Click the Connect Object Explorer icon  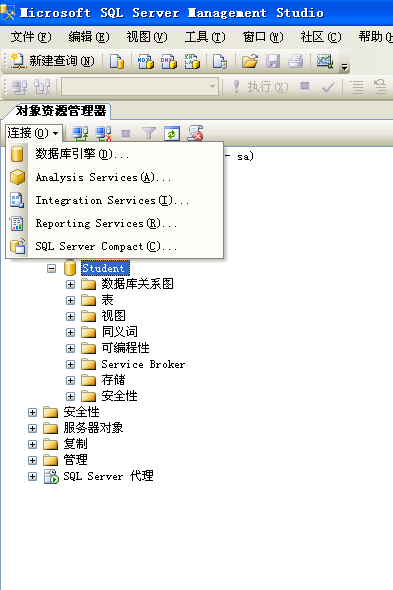[x=80, y=133]
